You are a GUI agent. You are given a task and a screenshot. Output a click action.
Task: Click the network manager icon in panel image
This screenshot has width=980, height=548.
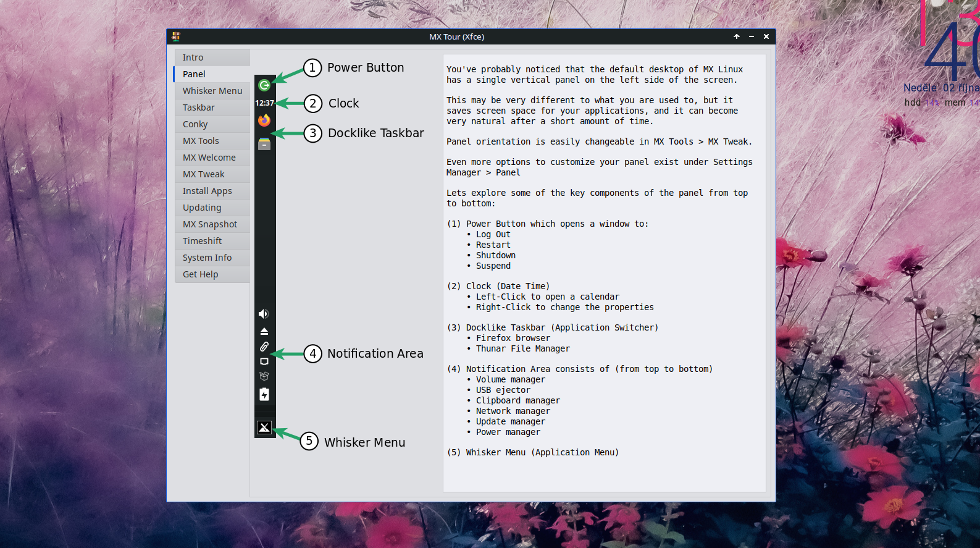click(x=264, y=361)
